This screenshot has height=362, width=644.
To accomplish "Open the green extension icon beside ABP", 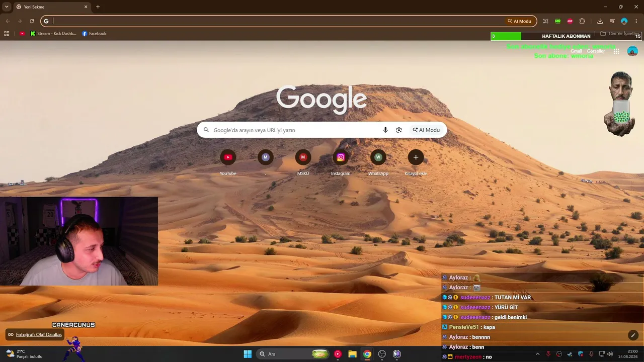I will [x=558, y=21].
